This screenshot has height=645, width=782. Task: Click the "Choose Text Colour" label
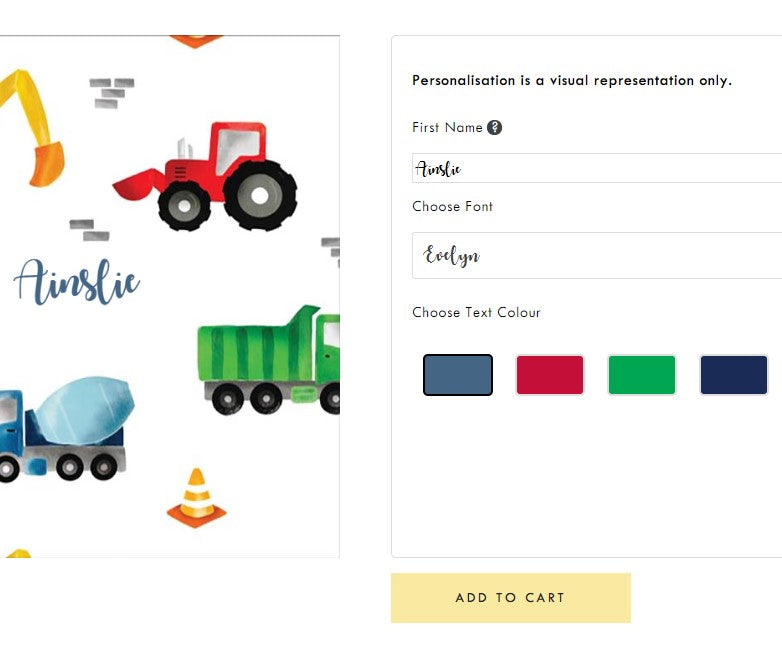tap(476, 312)
